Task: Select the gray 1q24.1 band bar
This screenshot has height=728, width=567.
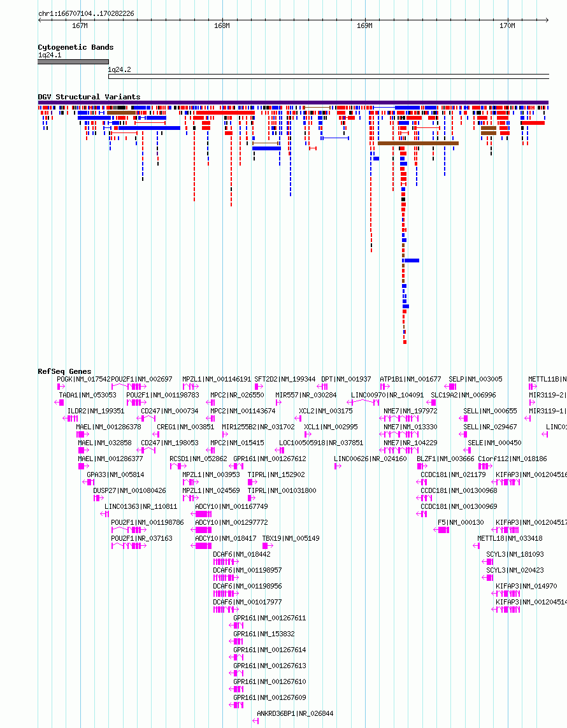Action: click(73, 62)
